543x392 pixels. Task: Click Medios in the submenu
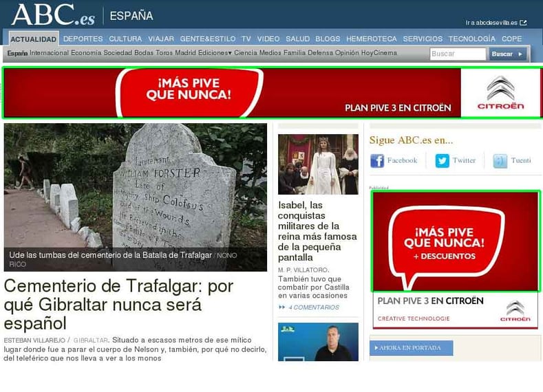(270, 53)
